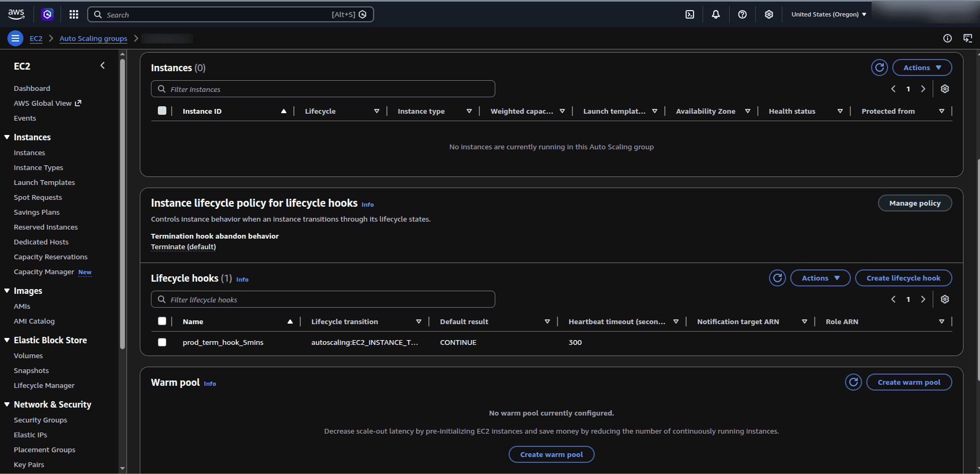Viewport: 980px width, 474px height.
Task: Select all lifecycle hooks header checkbox
Action: pos(162,321)
